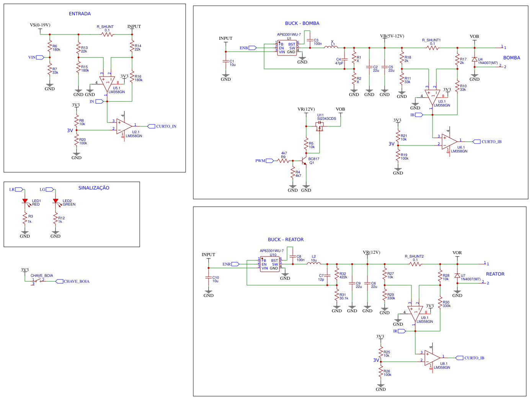The width and height of the screenshot is (532, 400).
Task: Select the U2.1 LM358GN comparator symbol
Action: [124, 126]
